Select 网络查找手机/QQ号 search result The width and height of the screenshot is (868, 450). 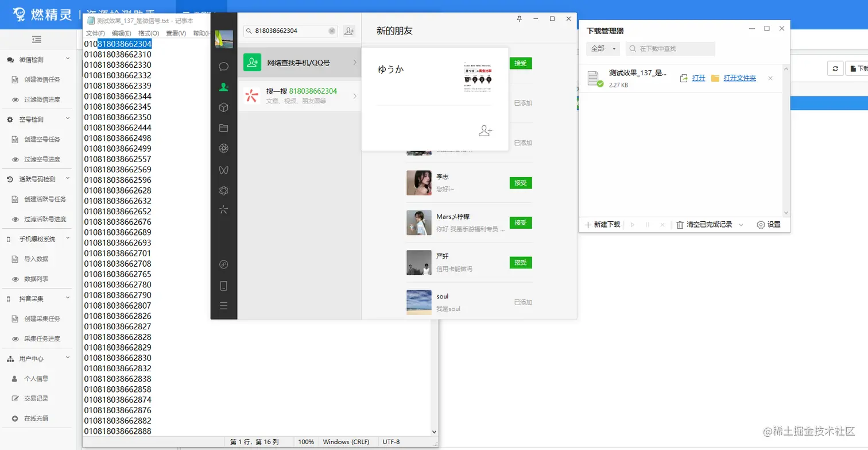(299, 62)
